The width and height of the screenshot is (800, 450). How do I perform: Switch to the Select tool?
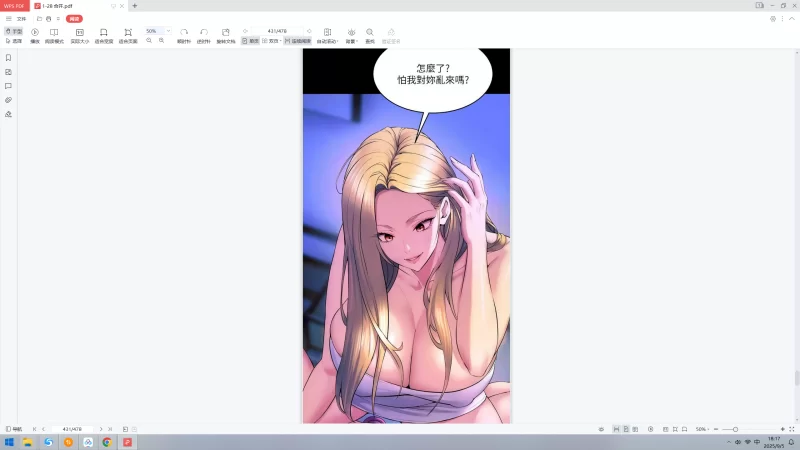point(14,41)
